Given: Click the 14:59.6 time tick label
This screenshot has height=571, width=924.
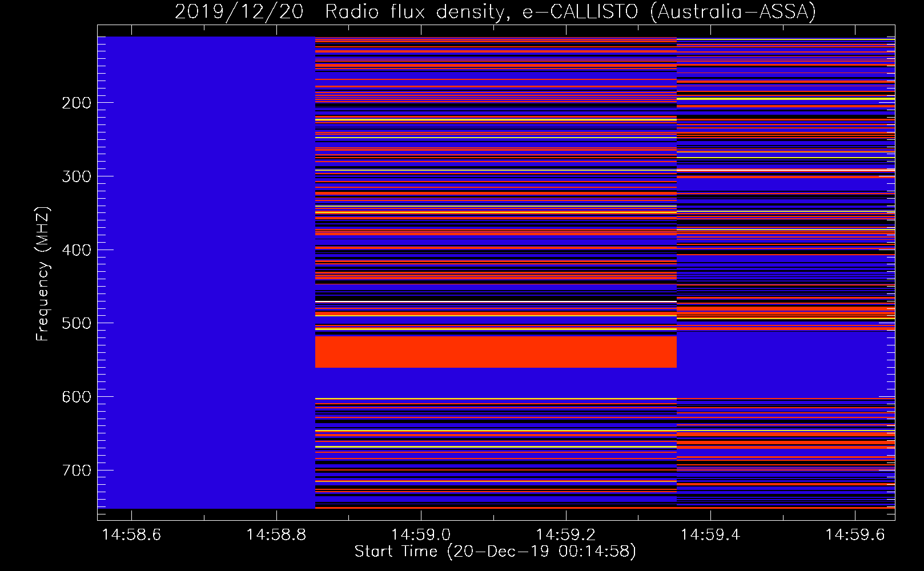Looking at the screenshot, I should [x=855, y=534].
